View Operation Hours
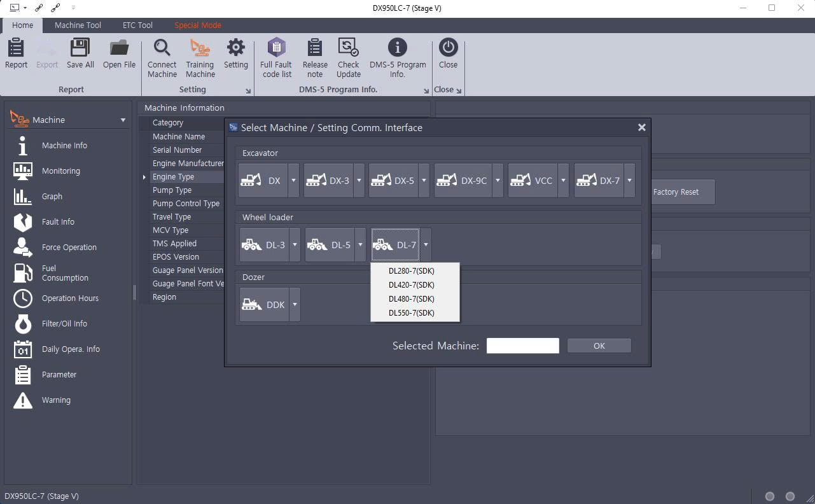This screenshot has width=815, height=504. [x=70, y=298]
